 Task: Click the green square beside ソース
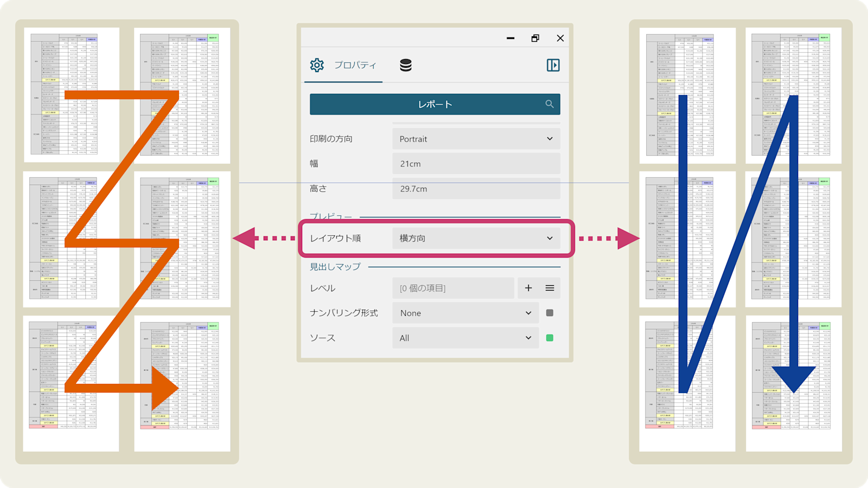click(x=550, y=338)
